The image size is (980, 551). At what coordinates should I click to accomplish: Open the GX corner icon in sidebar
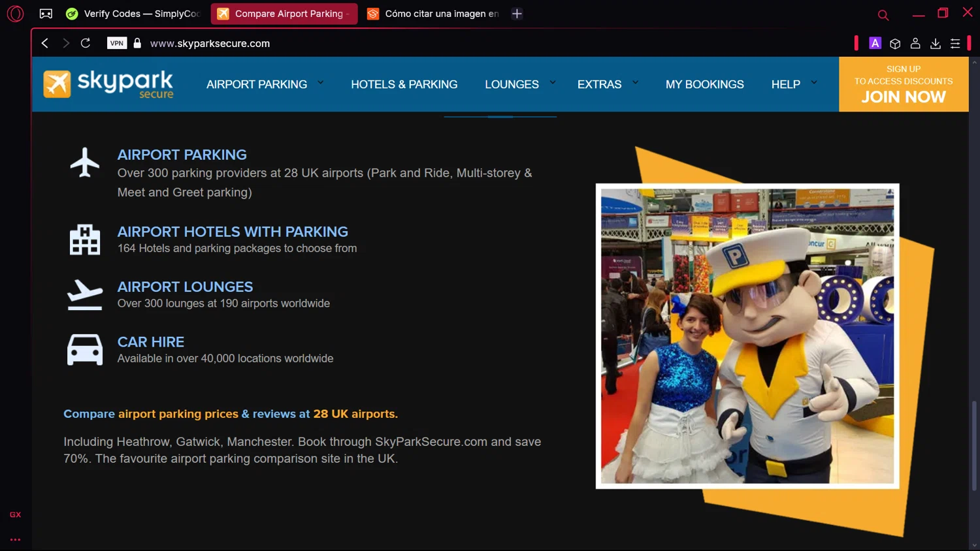pyautogui.click(x=15, y=514)
